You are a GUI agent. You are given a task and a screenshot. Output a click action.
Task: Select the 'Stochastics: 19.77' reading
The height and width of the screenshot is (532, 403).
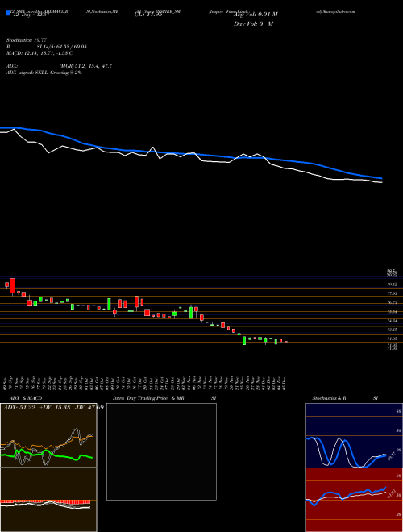click(27, 40)
